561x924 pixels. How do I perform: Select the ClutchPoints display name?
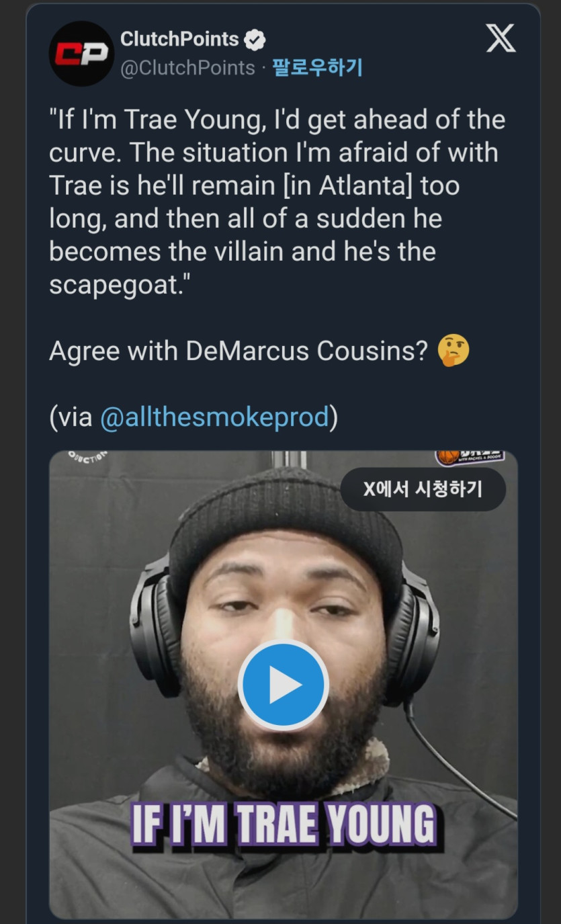click(179, 40)
